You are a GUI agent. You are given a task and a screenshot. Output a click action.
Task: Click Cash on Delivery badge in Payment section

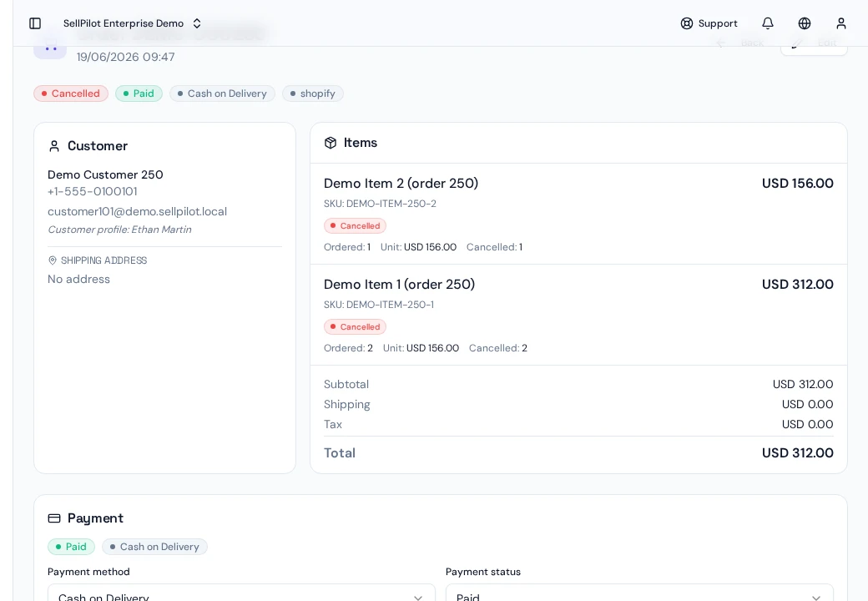[154, 547]
